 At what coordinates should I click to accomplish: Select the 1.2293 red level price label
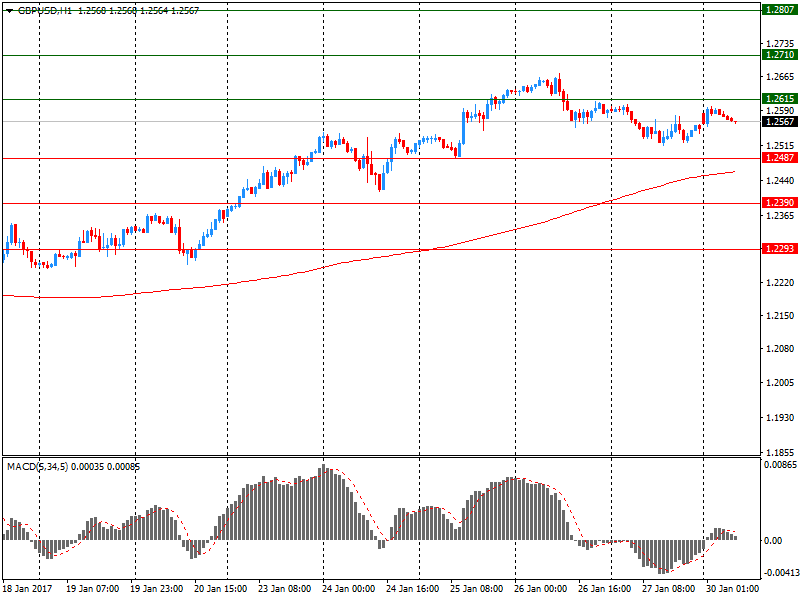[780, 248]
